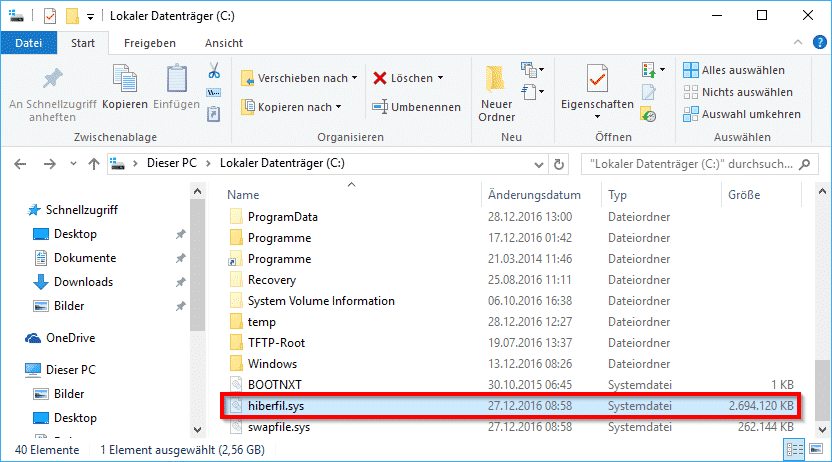This screenshot has height=462, width=832.
Task: Open recent locations dropdown arrow
Action: click(x=73, y=164)
